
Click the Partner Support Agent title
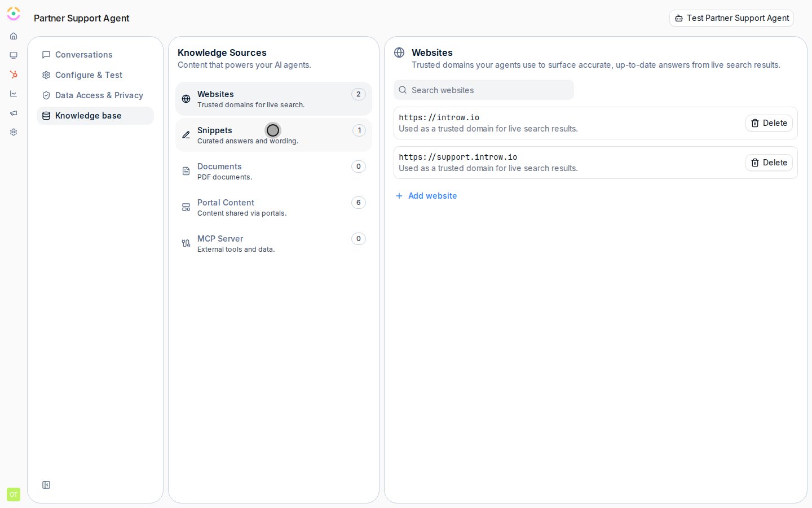pyautogui.click(x=82, y=18)
